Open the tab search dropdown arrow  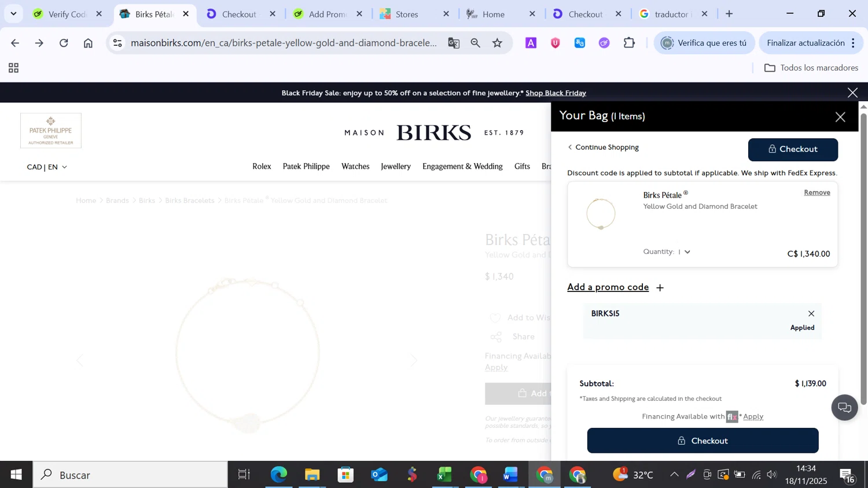click(x=13, y=14)
